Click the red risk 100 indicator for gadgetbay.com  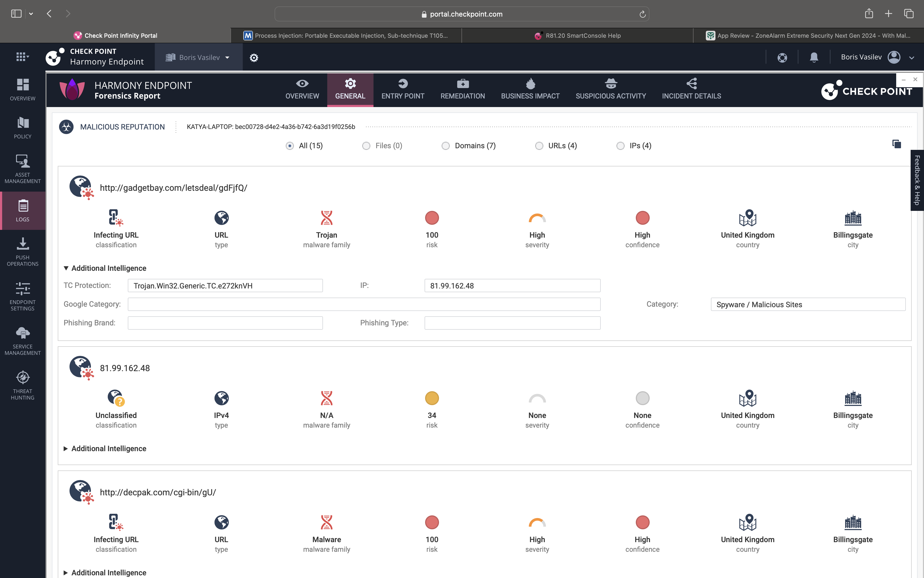[432, 218]
